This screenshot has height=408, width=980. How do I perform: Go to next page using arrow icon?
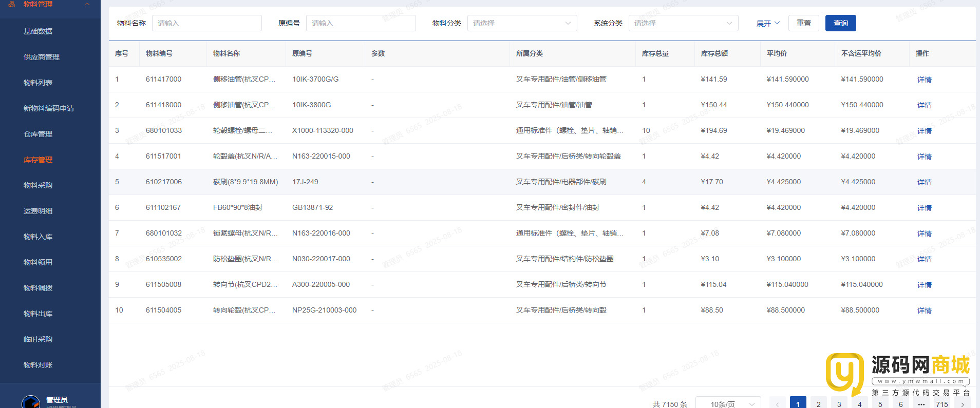962,404
